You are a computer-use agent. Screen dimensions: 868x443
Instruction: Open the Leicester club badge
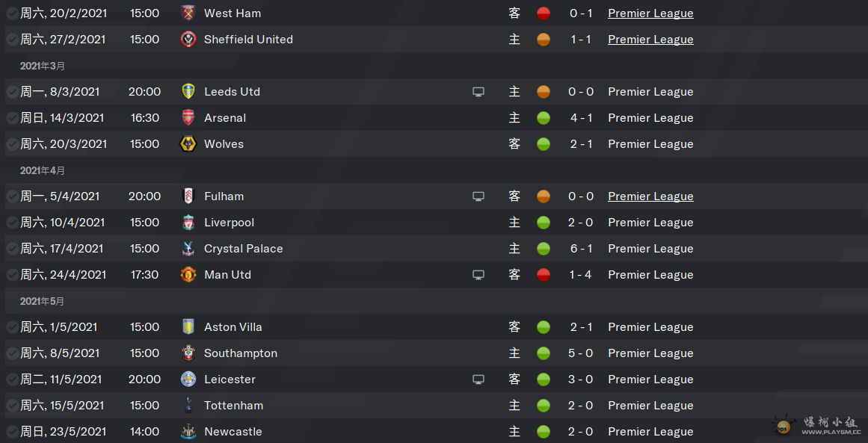(188, 380)
